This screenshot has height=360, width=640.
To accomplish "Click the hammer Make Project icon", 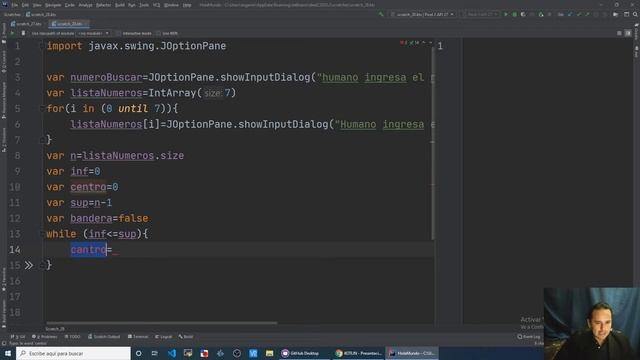I will (x=381, y=14).
